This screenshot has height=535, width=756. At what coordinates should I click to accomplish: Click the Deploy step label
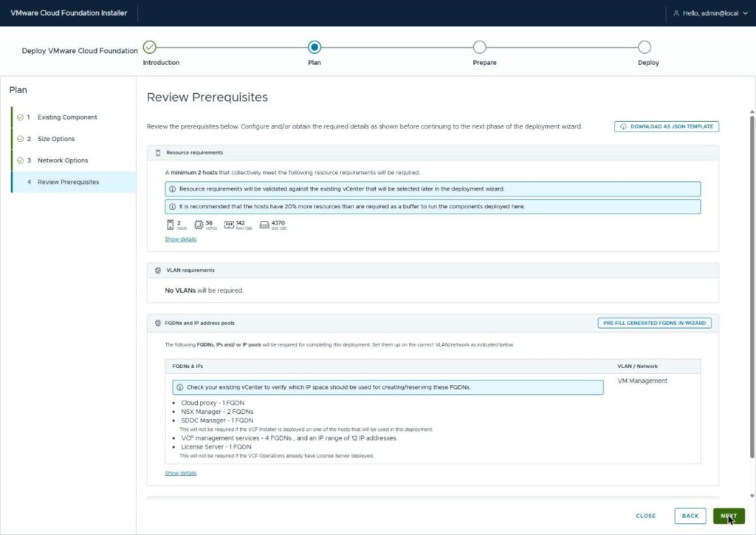click(648, 63)
